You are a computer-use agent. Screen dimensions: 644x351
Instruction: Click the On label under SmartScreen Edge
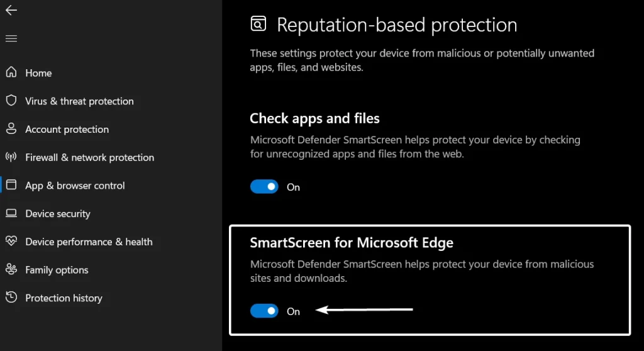293,311
